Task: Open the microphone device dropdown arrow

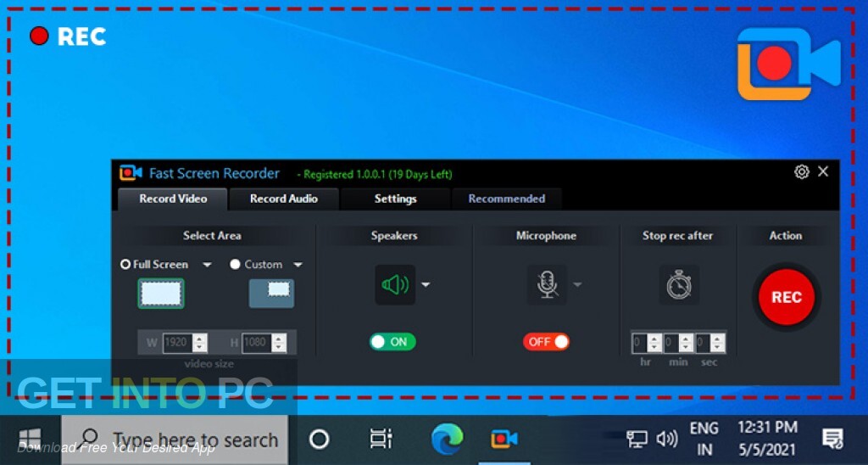Action: click(x=577, y=285)
